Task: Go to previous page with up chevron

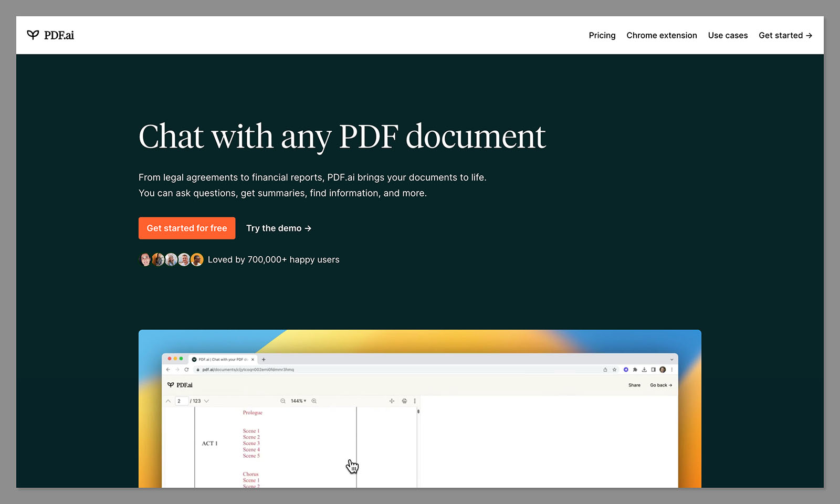Action: pos(168,401)
